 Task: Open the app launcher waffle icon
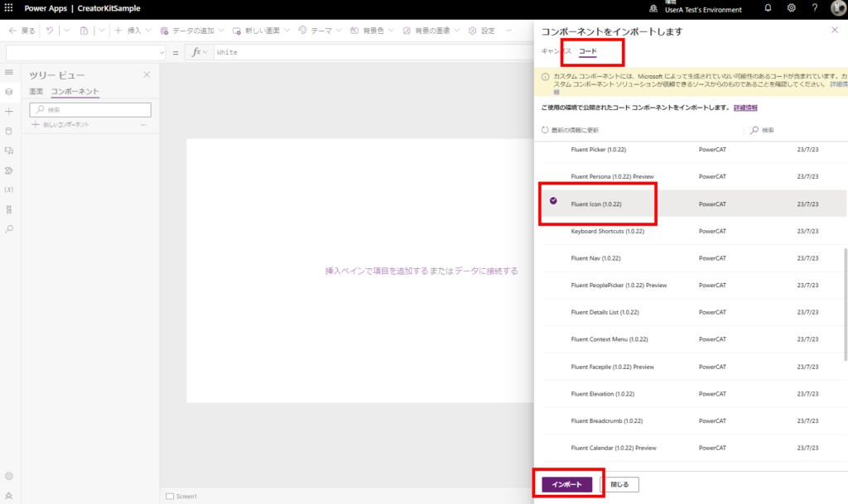8,8
